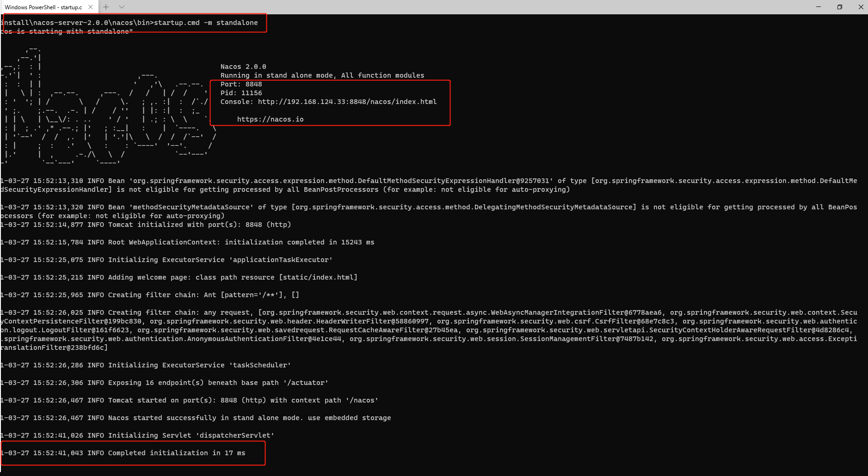This screenshot has width=868, height=476.
Task: Click "Initializing ExecutorService 'taskScheduler'" line
Action: [x=146, y=365]
